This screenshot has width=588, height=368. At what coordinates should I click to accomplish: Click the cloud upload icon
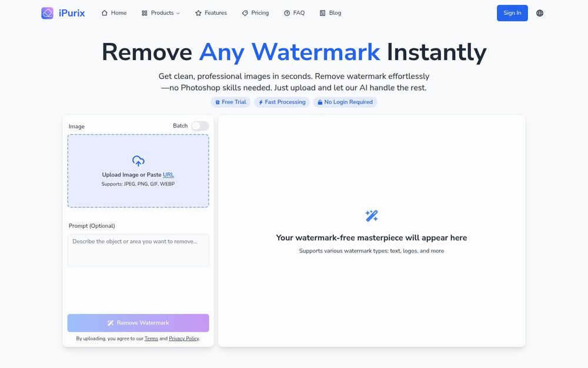click(x=138, y=161)
